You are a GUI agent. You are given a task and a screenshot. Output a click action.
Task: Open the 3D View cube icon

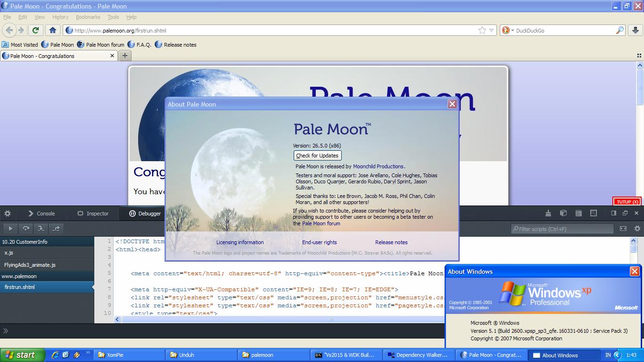coord(563,213)
